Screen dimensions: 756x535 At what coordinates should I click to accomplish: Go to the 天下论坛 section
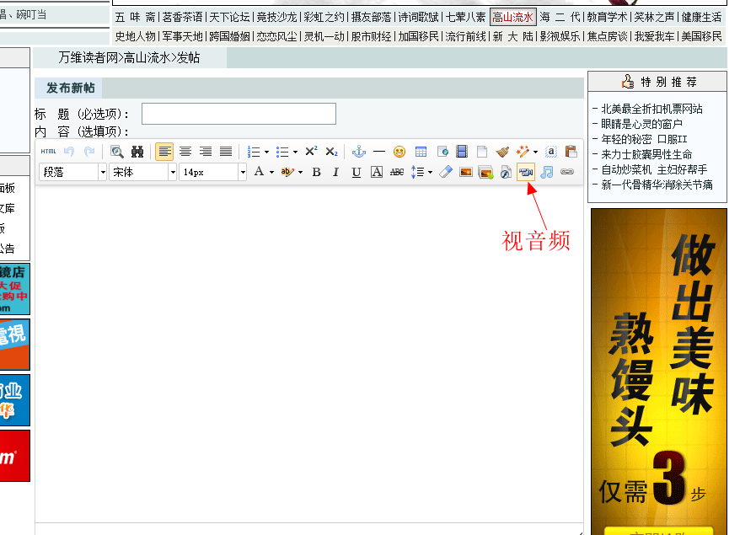[x=229, y=16]
